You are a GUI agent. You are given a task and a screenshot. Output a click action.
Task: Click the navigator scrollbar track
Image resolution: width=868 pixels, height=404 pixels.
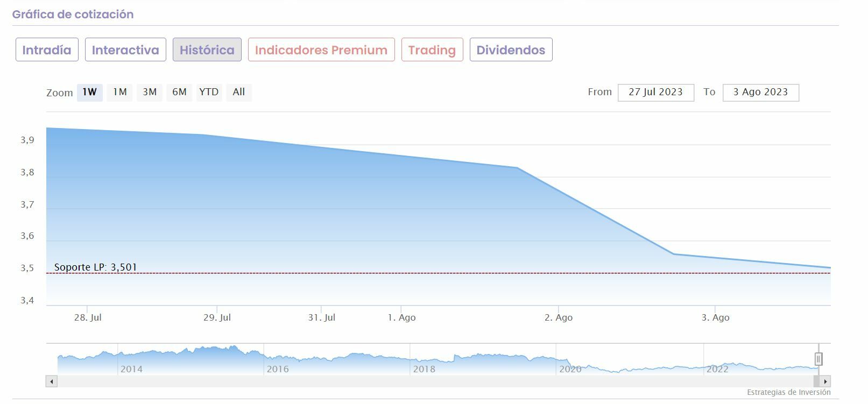(431, 381)
